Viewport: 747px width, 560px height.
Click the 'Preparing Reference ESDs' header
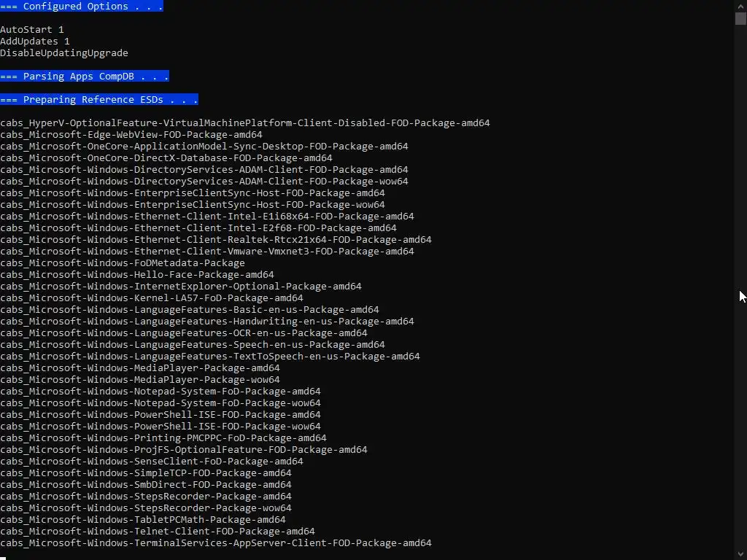click(99, 99)
